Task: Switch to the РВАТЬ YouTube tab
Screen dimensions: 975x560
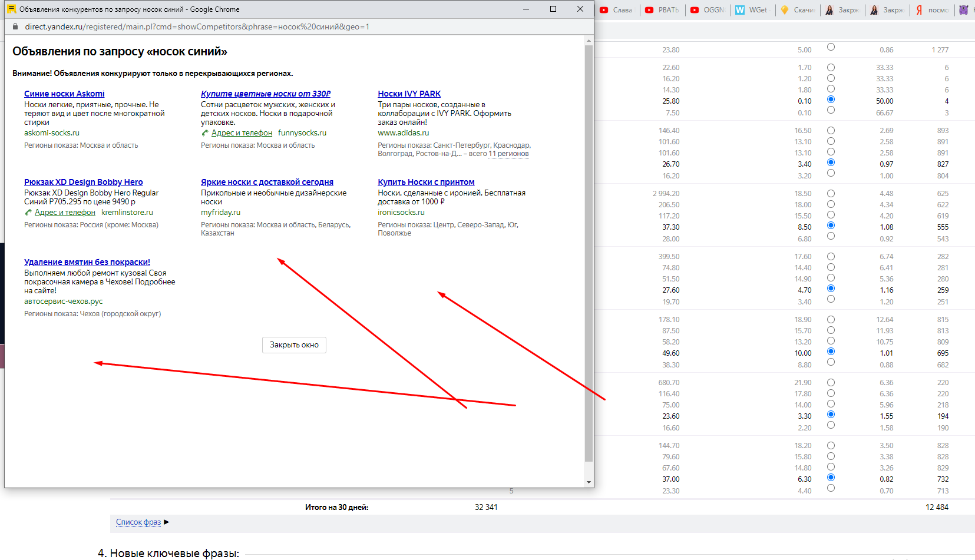Action: pos(662,10)
